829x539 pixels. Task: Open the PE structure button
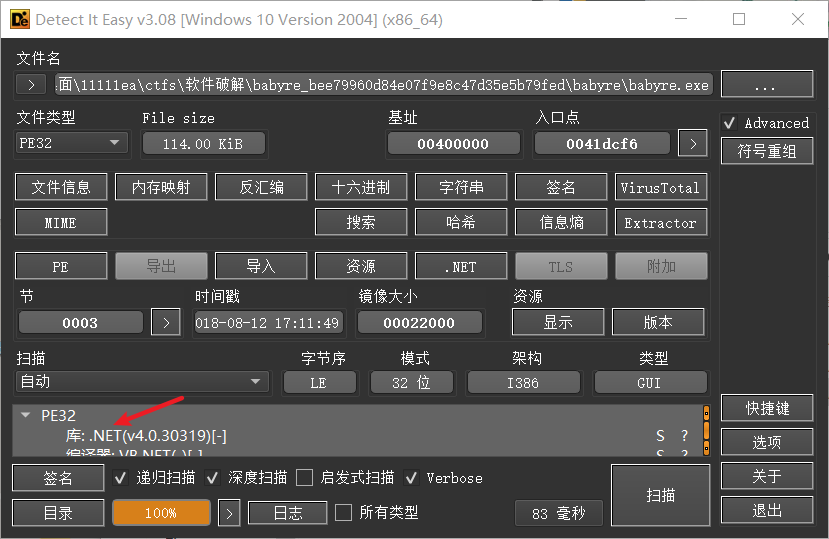[61, 266]
